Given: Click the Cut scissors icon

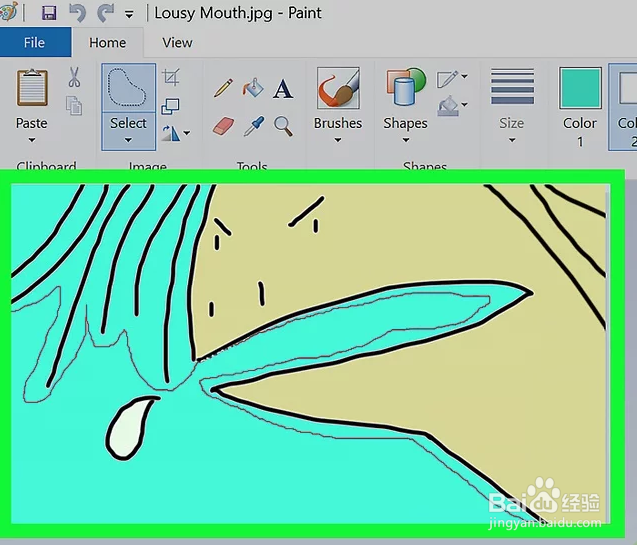Looking at the screenshot, I should pyautogui.click(x=74, y=77).
